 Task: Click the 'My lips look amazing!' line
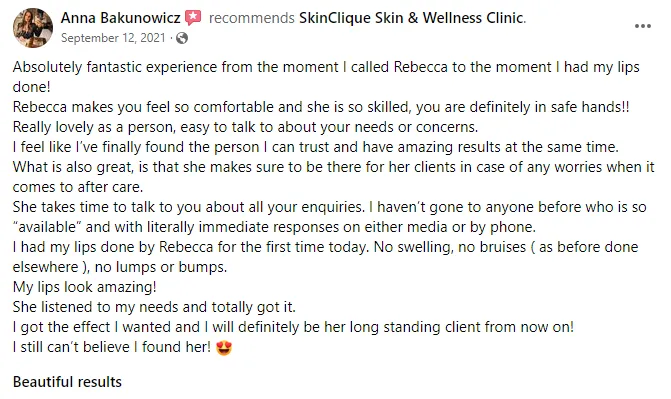click(x=85, y=287)
